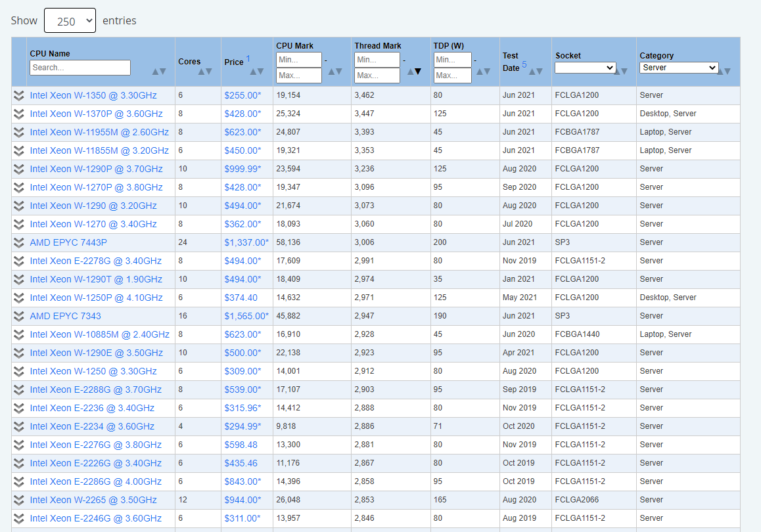The height and width of the screenshot is (532, 761).
Task: Open the Category filter dropdown
Action: (x=678, y=68)
